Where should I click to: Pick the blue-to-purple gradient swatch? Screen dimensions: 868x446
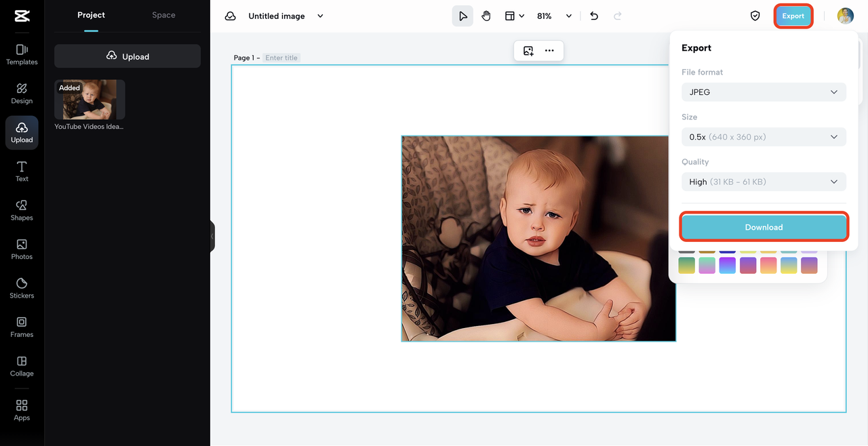728,265
